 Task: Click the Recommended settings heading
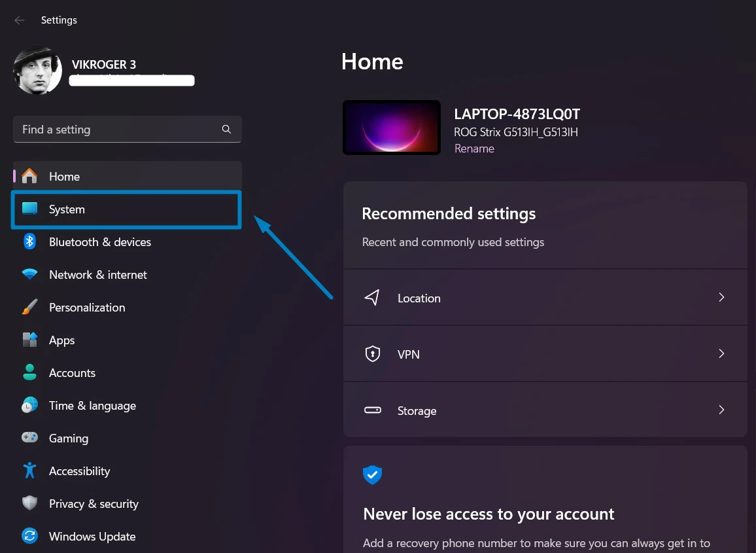pyautogui.click(x=449, y=214)
